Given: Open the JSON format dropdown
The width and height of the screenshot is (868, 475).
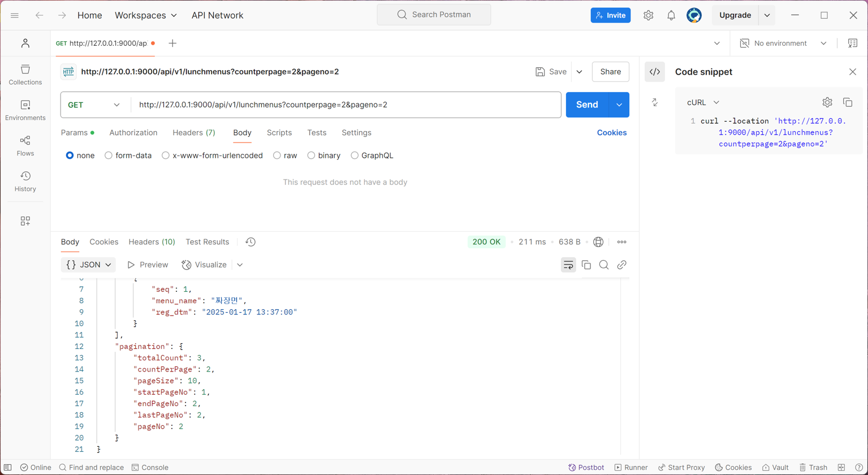Looking at the screenshot, I should click(x=88, y=265).
